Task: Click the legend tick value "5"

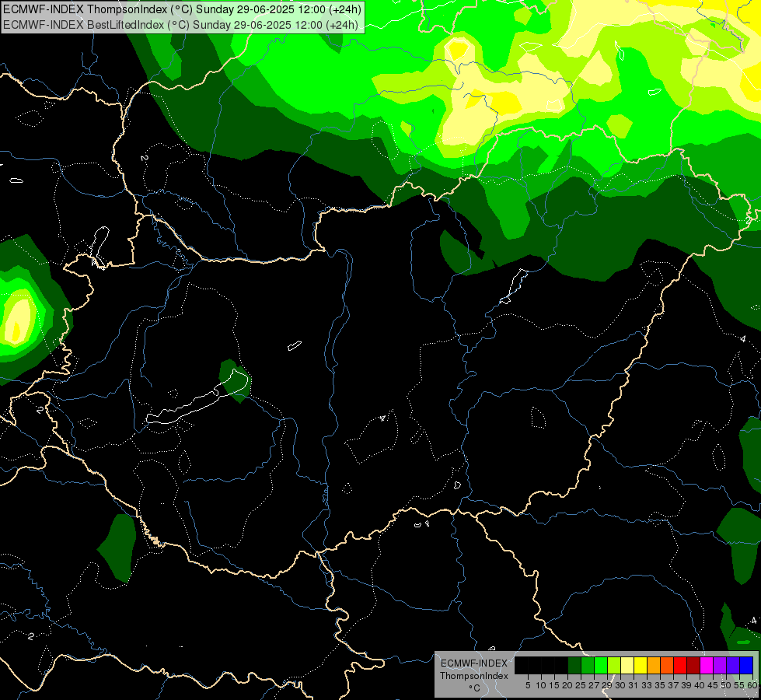Action: tap(528, 685)
